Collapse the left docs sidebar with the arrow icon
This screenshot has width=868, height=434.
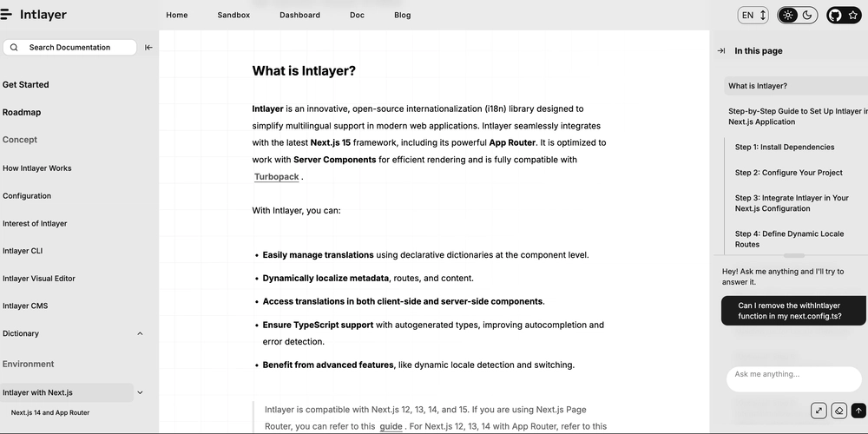pos(148,48)
